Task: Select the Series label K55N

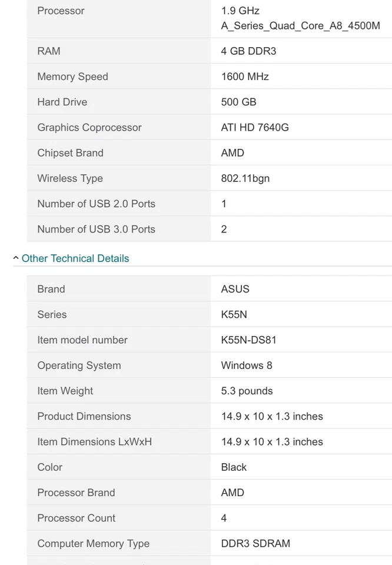Action: tap(52, 314)
